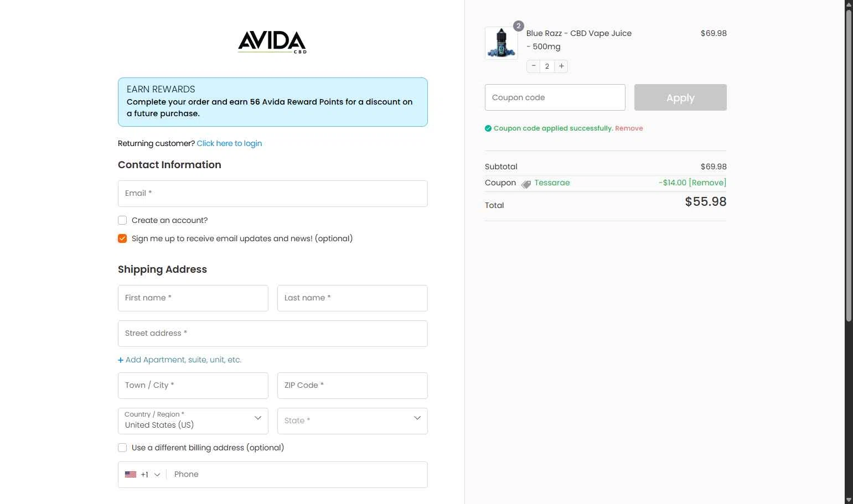Follow the Click here to login link
Screen dimensions: 853x504
point(229,143)
